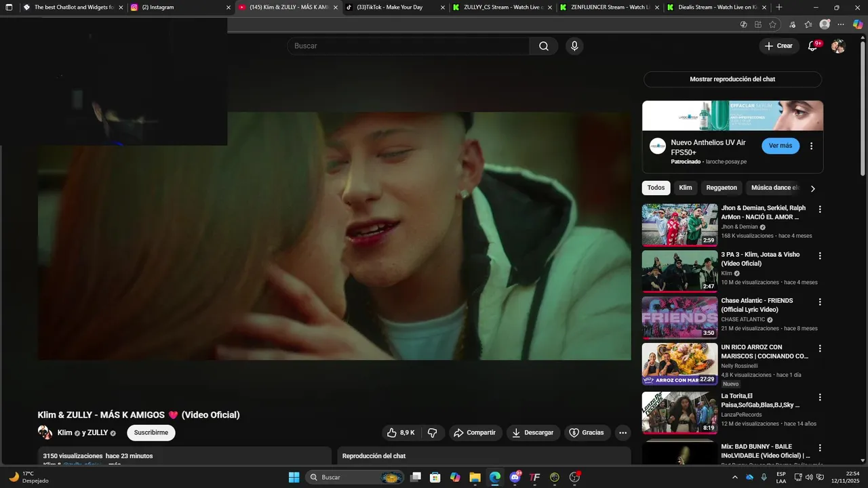
Task: Open Discord from the taskbar
Action: (515, 477)
